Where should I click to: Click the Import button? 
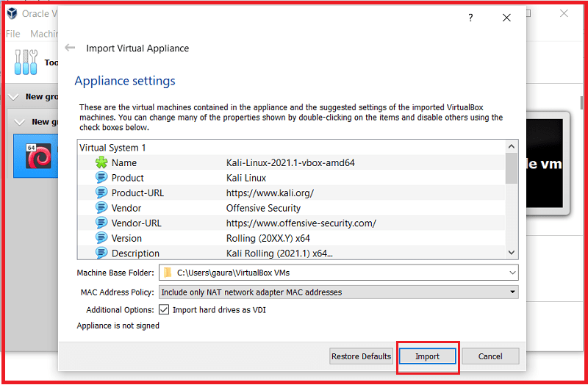click(x=427, y=356)
